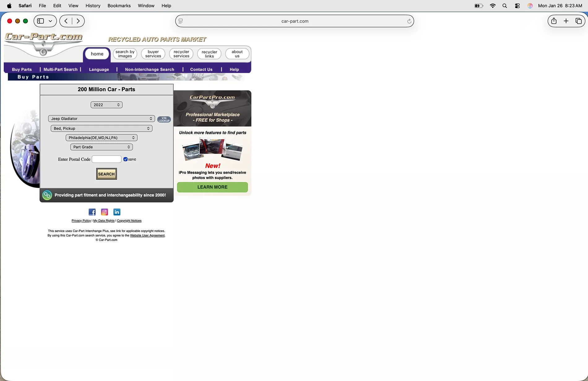
Task: Open the Jeep Gladiator model dropdown
Action: [102, 119]
